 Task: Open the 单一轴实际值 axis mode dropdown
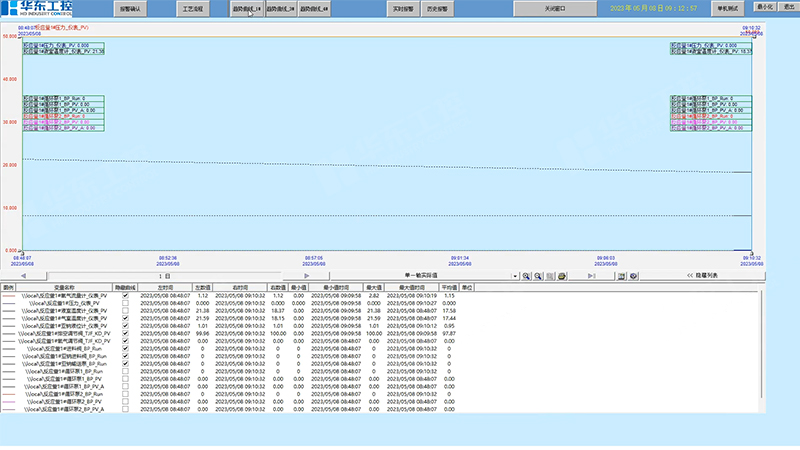click(513, 275)
